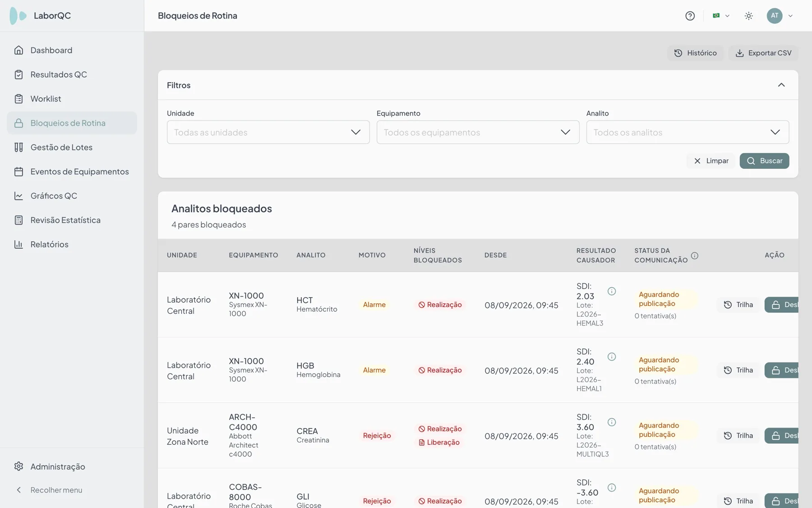Click the LaborQC logo icon
The height and width of the screenshot is (508, 812).
coord(18,16)
